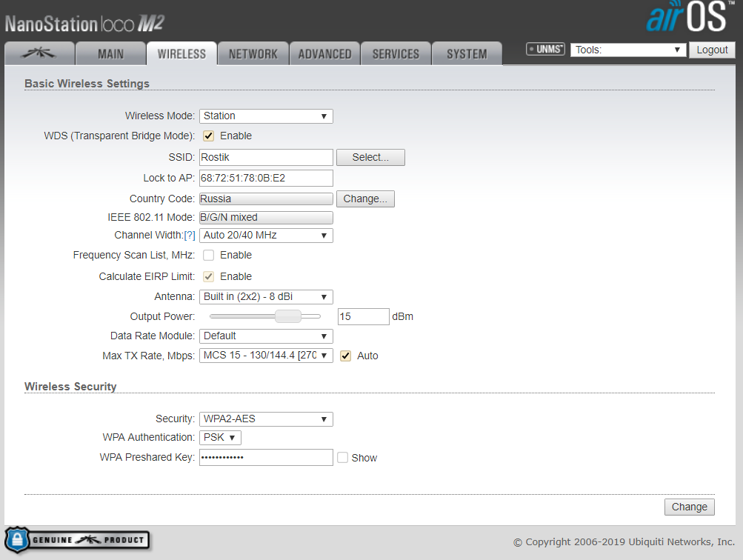Click the UNMS status icon
Screen dimensions: 743x560
coord(545,50)
